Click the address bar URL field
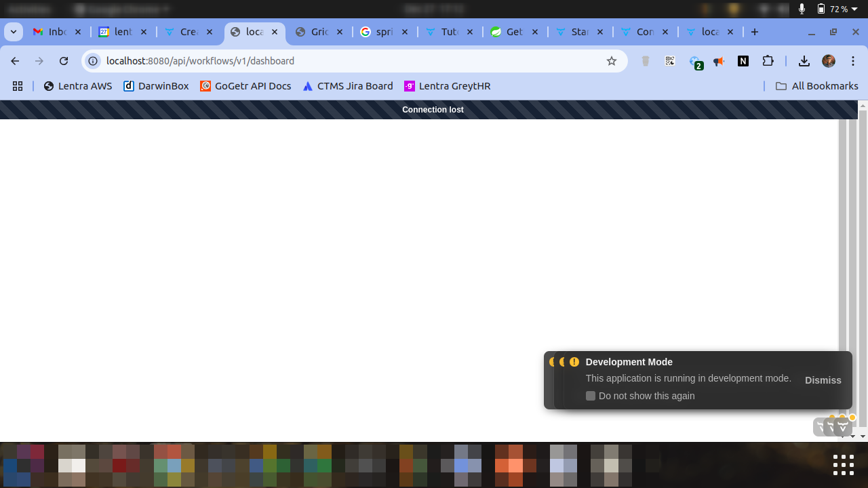This screenshot has width=868, height=488. click(x=339, y=61)
